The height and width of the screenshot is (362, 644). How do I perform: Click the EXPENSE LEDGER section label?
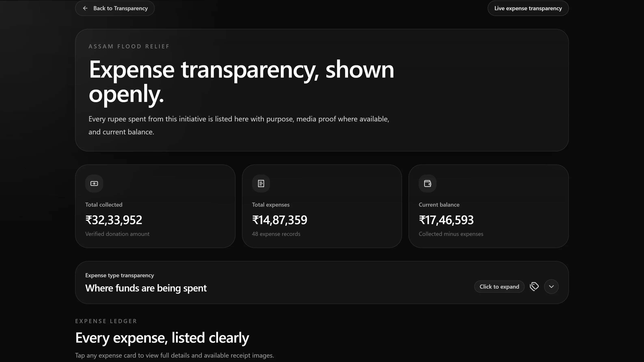106,321
